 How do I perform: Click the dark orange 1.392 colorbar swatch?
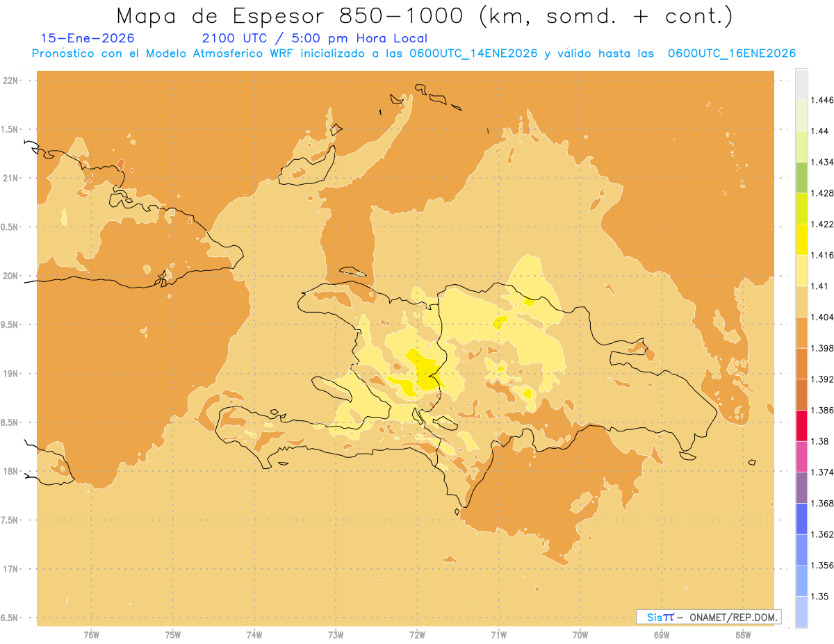click(x=801, y=364)
